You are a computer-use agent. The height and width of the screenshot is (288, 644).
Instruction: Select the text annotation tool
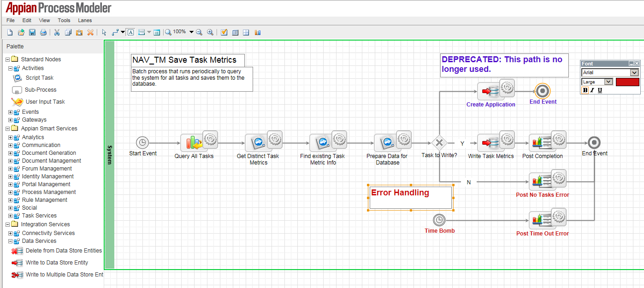pos(131,32)
